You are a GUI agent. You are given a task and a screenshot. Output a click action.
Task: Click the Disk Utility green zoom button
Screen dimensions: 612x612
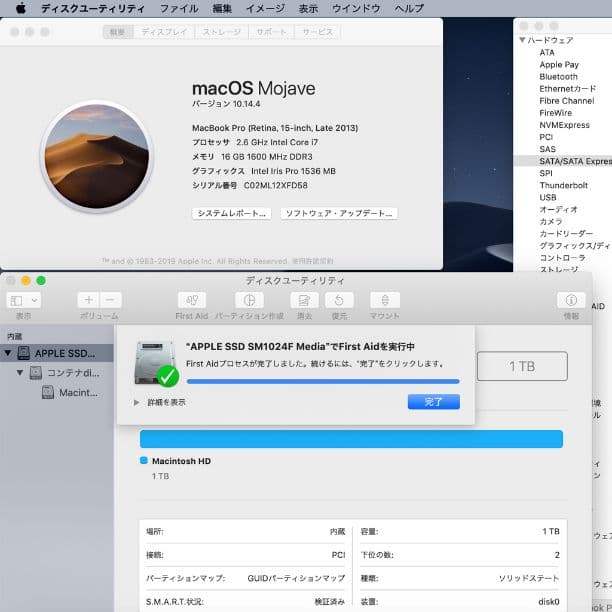[41, 281]
